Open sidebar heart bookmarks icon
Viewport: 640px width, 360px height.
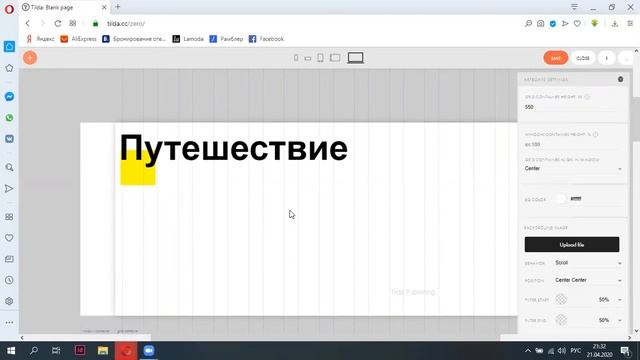[9, 238]
